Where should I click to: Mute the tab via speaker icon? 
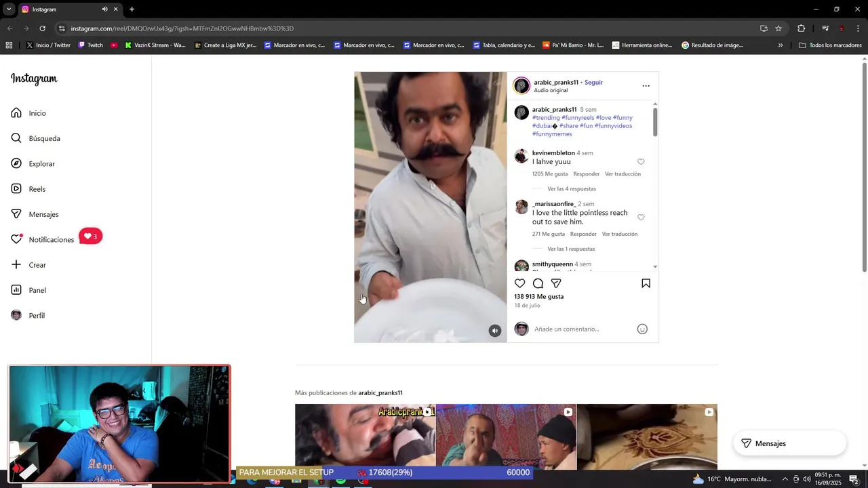click(x=104, y=9)
